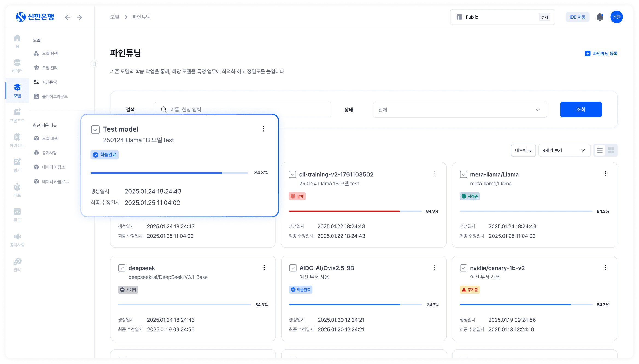Open 플레이그라운드 menu item

[55, 96]
